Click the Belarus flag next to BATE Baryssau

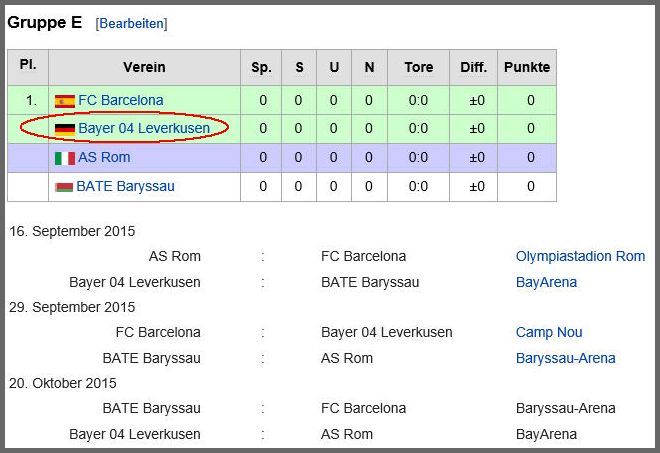[x=64, y=187]
